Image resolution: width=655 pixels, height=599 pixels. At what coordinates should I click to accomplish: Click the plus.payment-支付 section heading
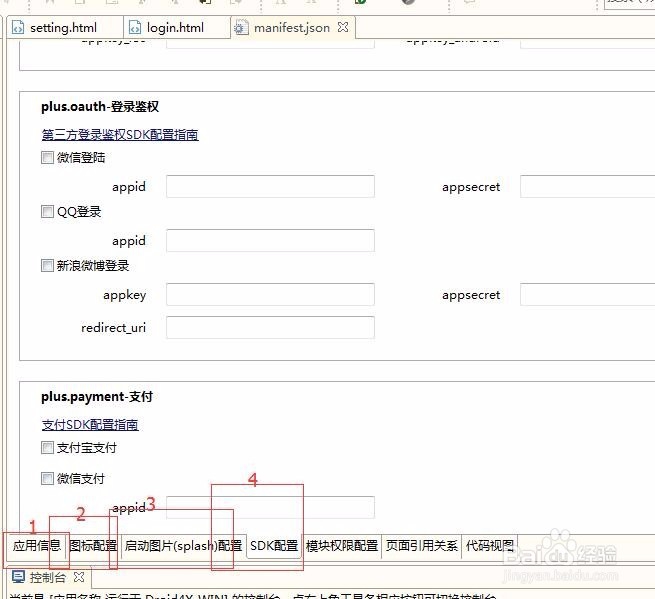97,396
